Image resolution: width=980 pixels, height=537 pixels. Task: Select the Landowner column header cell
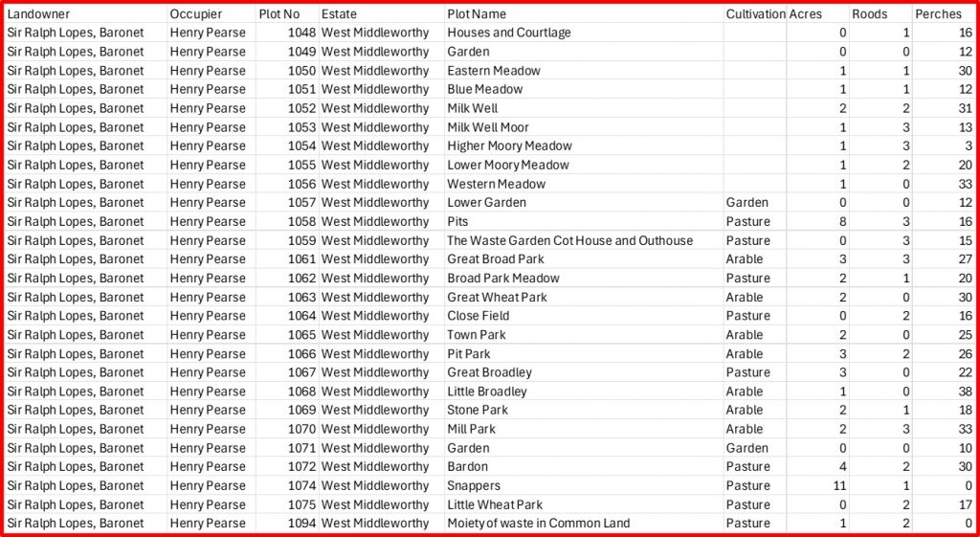click(x=86, y=13)
